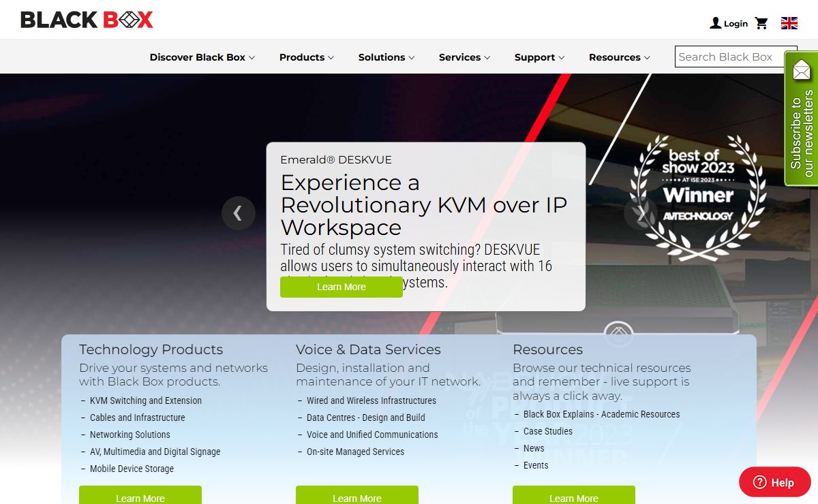Click the Experience a Revolutionary KVM headline
This screenshot has width=818, height=504.
point(424,204)
